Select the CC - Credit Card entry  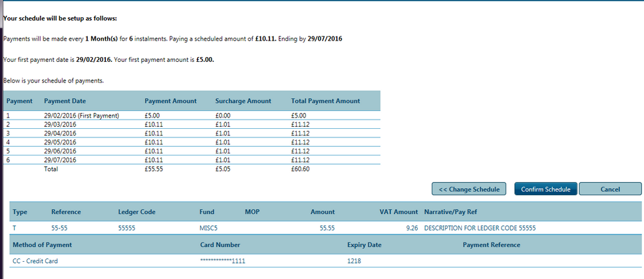(x=35, y=261)
